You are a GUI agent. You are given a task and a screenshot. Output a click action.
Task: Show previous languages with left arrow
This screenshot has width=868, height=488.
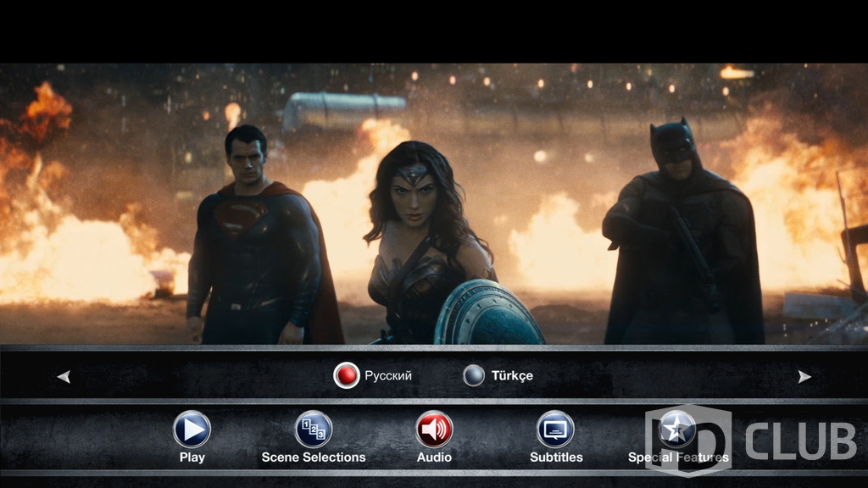pos(64,377)
